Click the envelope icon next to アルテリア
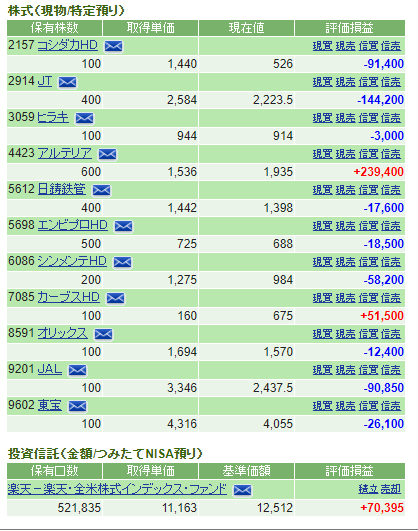This screenshot has height=531, width=418. [108, 154]
